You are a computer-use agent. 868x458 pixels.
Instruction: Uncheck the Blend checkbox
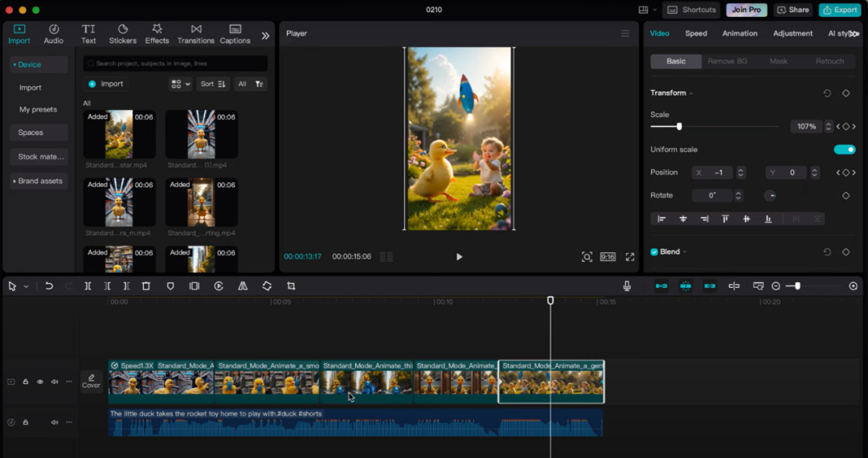coord(654,252)
